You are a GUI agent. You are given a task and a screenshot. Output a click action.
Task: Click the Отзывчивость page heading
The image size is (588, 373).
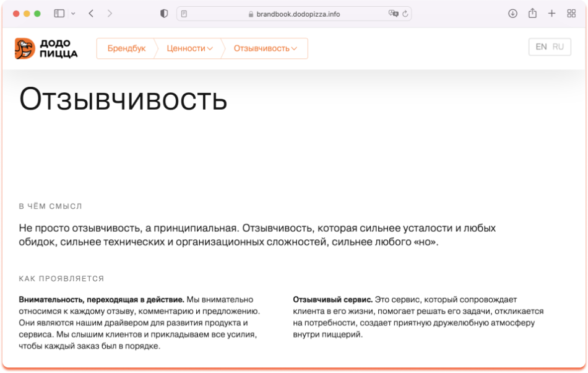[x=123, y=99]
